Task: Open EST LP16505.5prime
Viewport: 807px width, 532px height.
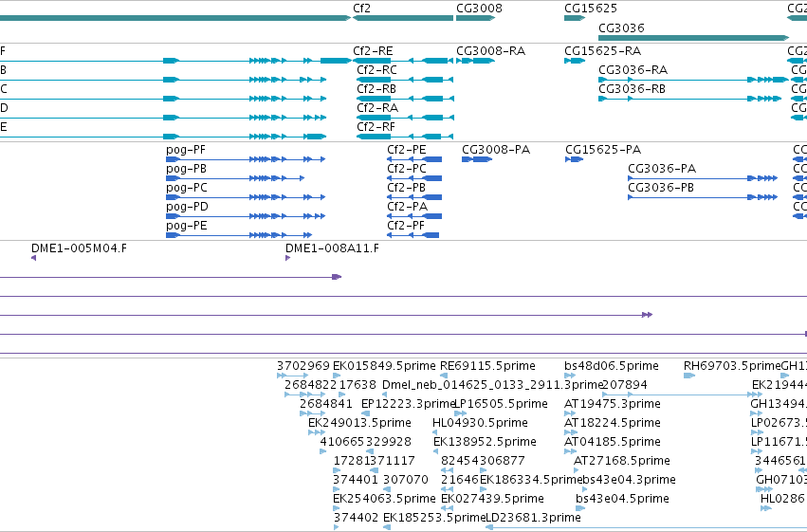Action: [x=460, y=413]
